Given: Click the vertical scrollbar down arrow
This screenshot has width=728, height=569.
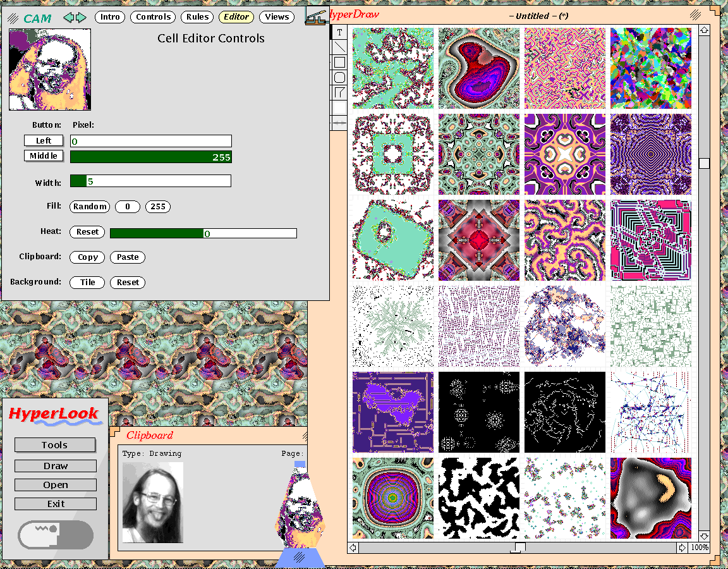Looking at the screenshot, I should click(705, 535).
